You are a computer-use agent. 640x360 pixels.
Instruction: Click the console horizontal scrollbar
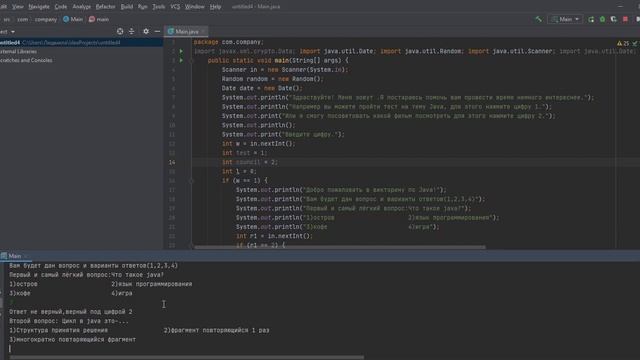pyautogui.click(x=187, y=357)
